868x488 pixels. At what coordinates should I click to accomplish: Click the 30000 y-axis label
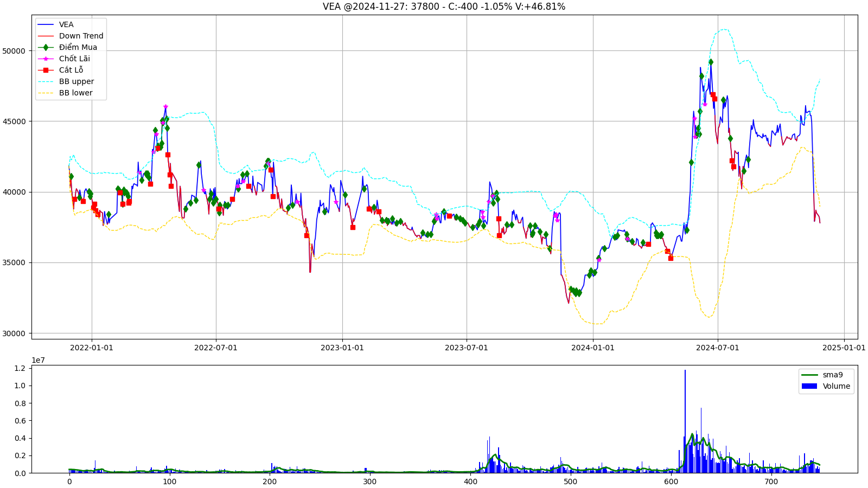14,333
